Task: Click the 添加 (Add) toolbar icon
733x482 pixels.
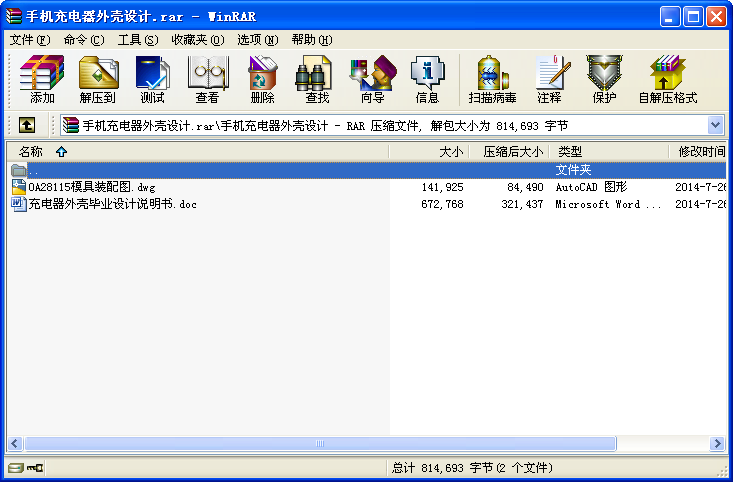Action: (42, 79)
